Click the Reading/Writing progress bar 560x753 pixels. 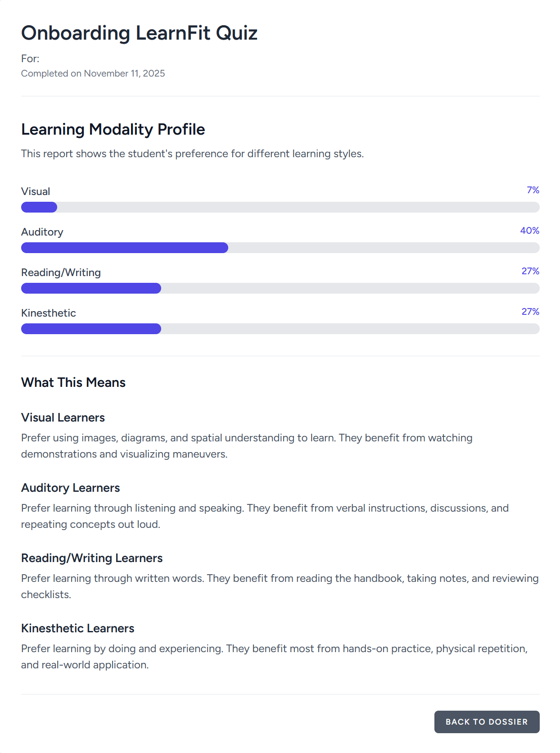coord(279,288)
